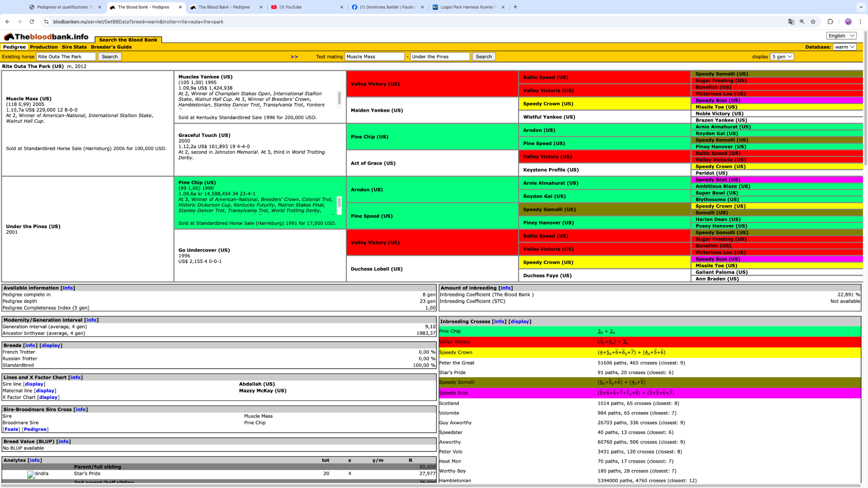868x488 pixels.
Task: Click Search button beside Existing horse
Action: [109, 56]
